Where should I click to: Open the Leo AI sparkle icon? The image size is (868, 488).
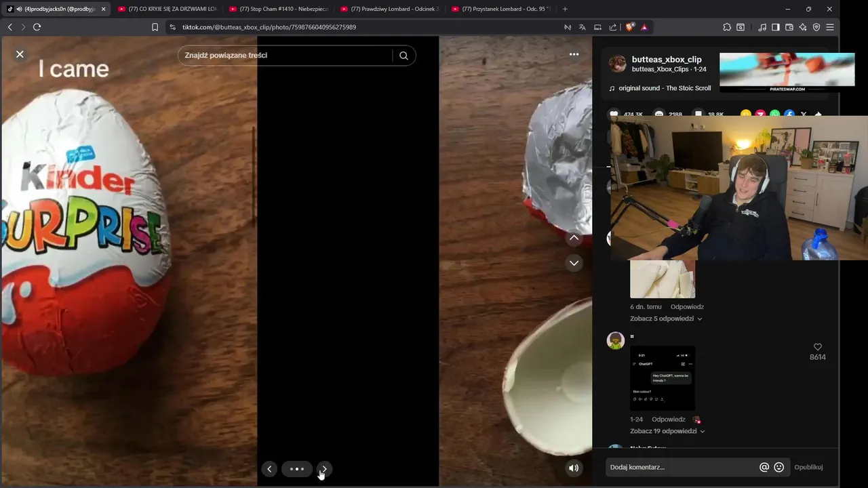tap(803, 27)
